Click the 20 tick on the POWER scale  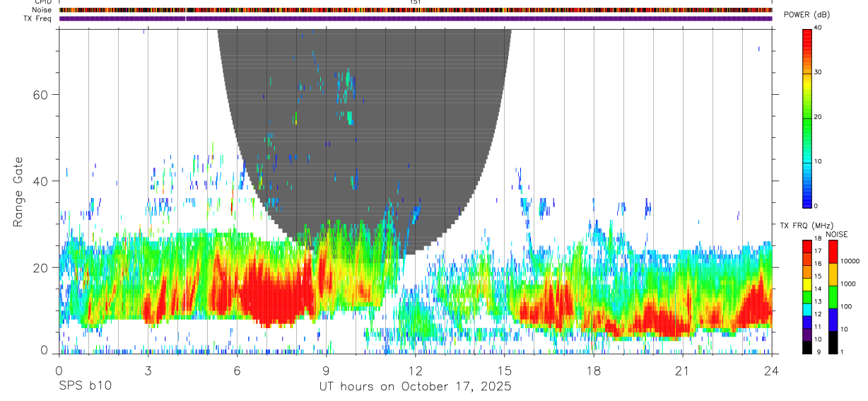point(819,117)
